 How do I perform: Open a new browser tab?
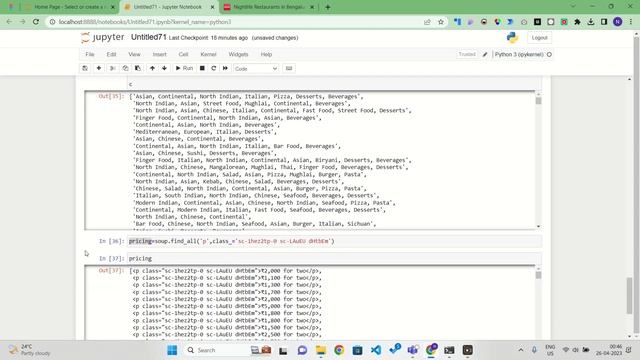pos(327,7)
